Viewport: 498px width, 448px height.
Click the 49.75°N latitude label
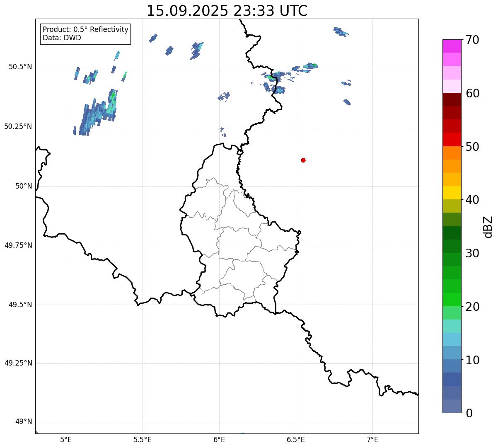tap(18, 245)
